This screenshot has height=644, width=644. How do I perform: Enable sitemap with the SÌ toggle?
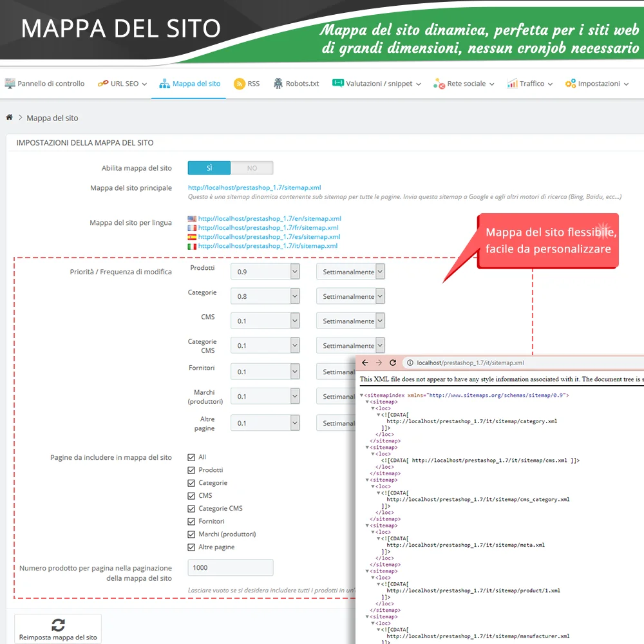point(209,167)
